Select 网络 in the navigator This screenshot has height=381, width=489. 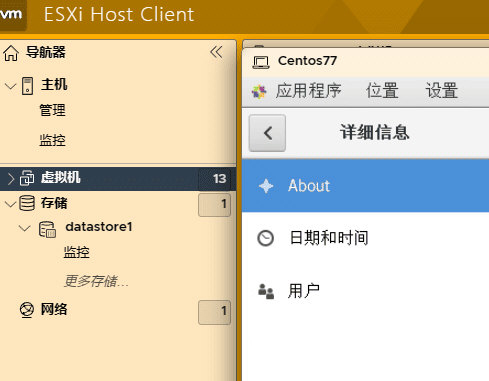(54, 309)
